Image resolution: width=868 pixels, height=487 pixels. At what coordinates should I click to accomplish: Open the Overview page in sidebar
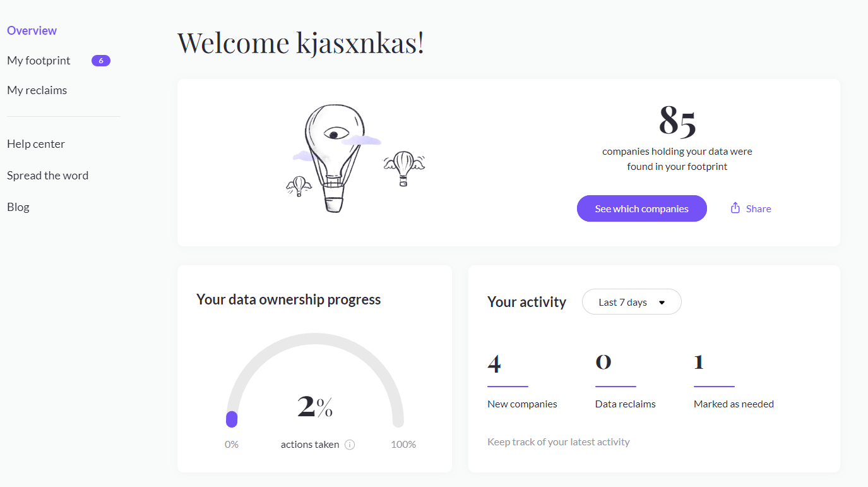(32, 30)
